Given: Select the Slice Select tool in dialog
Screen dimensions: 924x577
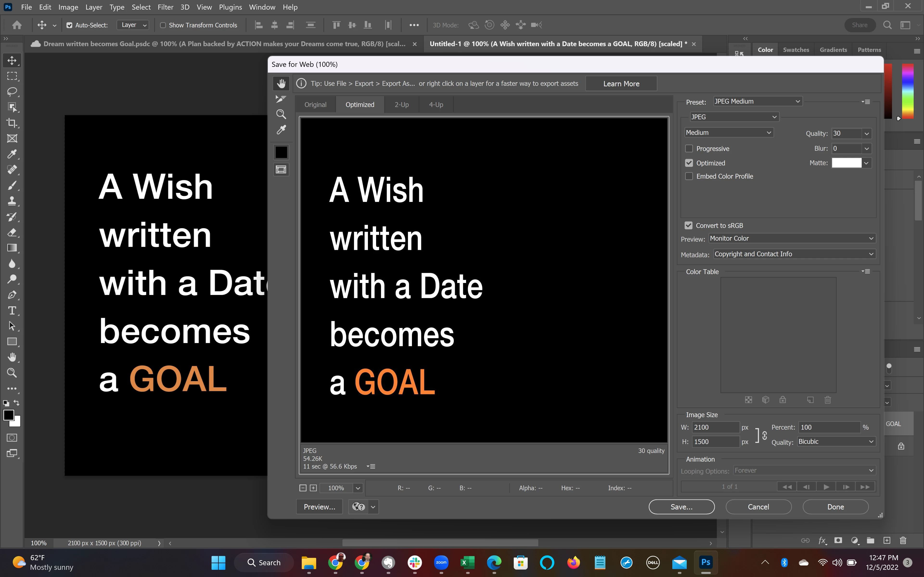Looking at the screenshot, I should click(x=281, y=99).
